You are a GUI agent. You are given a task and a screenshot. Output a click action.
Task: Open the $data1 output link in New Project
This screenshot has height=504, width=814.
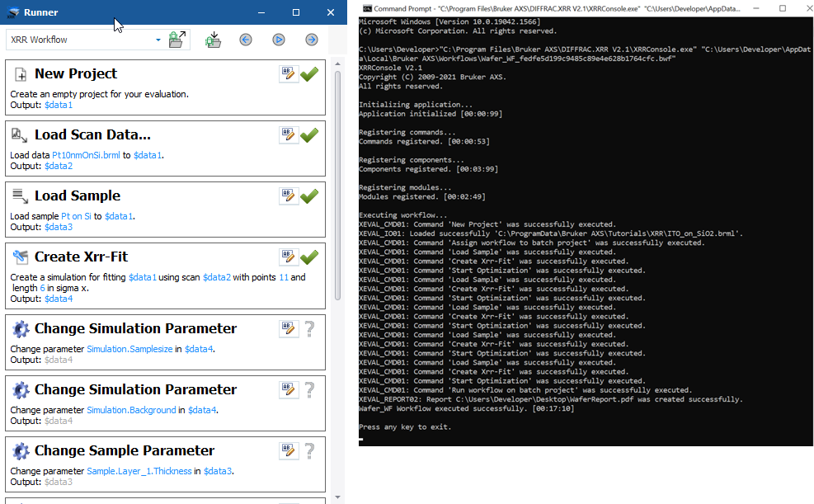point(58,105)
